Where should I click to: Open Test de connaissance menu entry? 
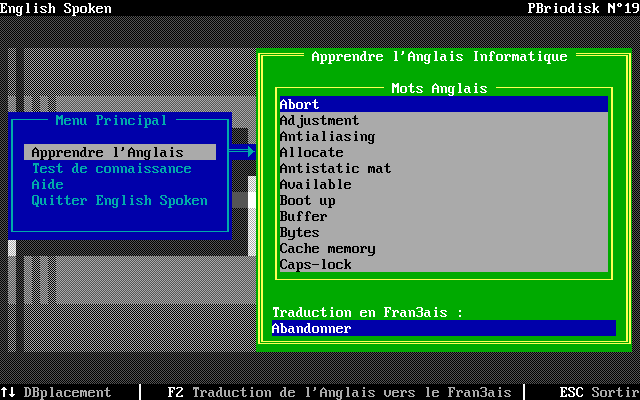tap(111, 168)
